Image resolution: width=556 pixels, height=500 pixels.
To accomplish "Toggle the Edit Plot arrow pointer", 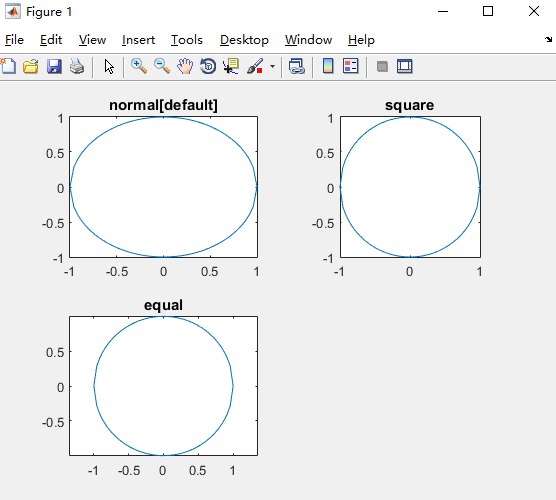I will coord(109,66).
